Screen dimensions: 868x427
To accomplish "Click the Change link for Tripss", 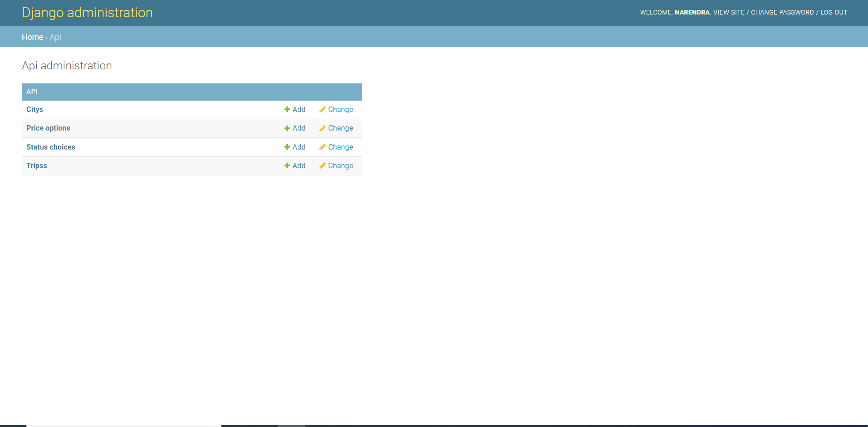I will coord(340,165).
